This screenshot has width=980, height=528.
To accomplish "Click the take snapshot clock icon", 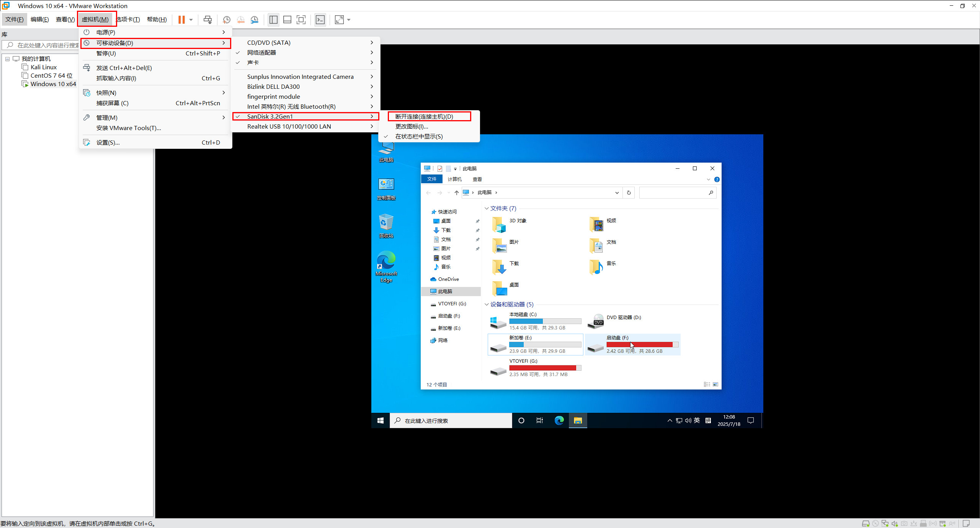I will click(227, 20).
